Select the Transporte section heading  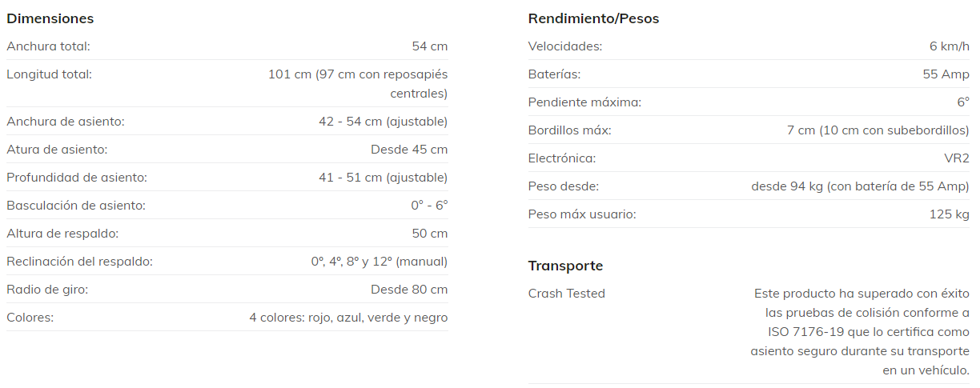point(565,266)
